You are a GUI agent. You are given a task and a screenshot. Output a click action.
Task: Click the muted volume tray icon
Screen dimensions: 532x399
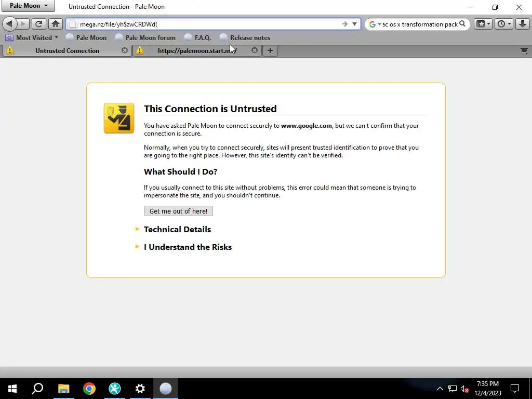[465, 389]
